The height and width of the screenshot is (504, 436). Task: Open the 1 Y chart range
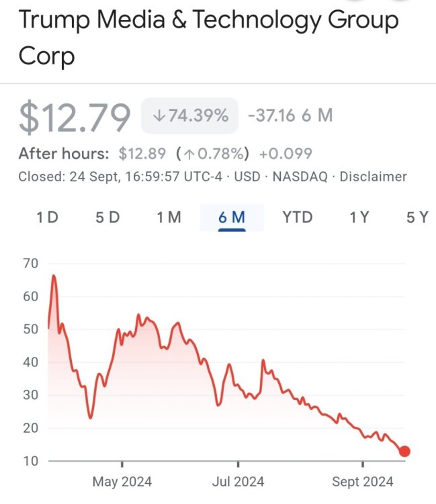coord(359,217)
